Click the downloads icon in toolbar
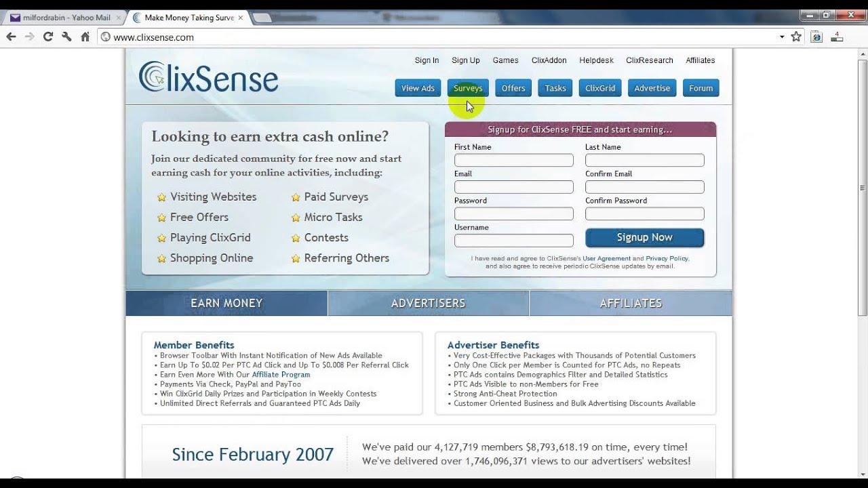The width and height of the screenshot is (868, 488). tap(837, 37)
